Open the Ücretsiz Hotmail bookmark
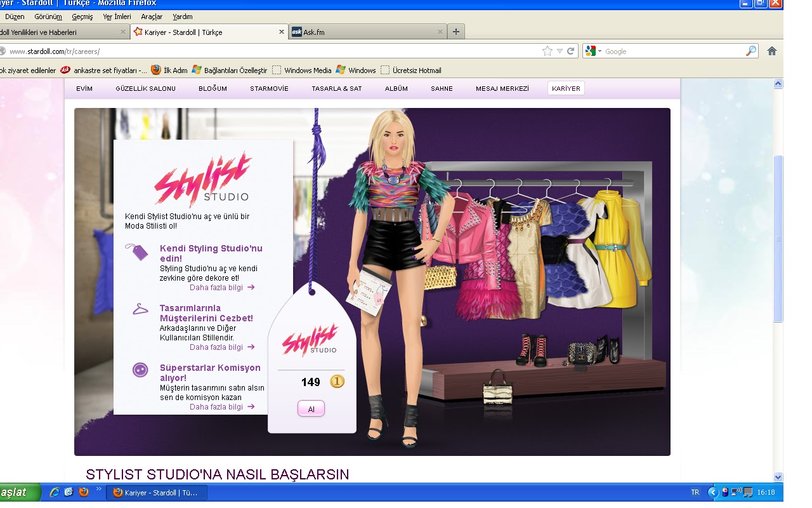The height and width of the screenshot is (508, 812). (411, 70)
